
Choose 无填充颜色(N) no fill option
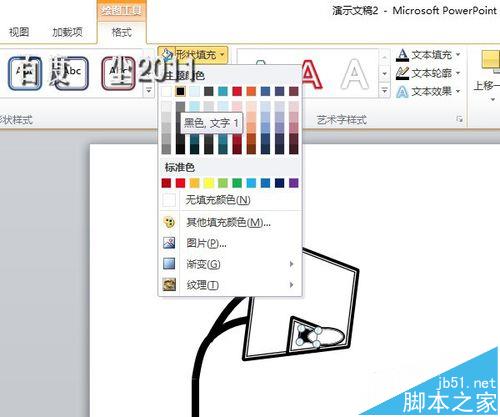(230, 200)
